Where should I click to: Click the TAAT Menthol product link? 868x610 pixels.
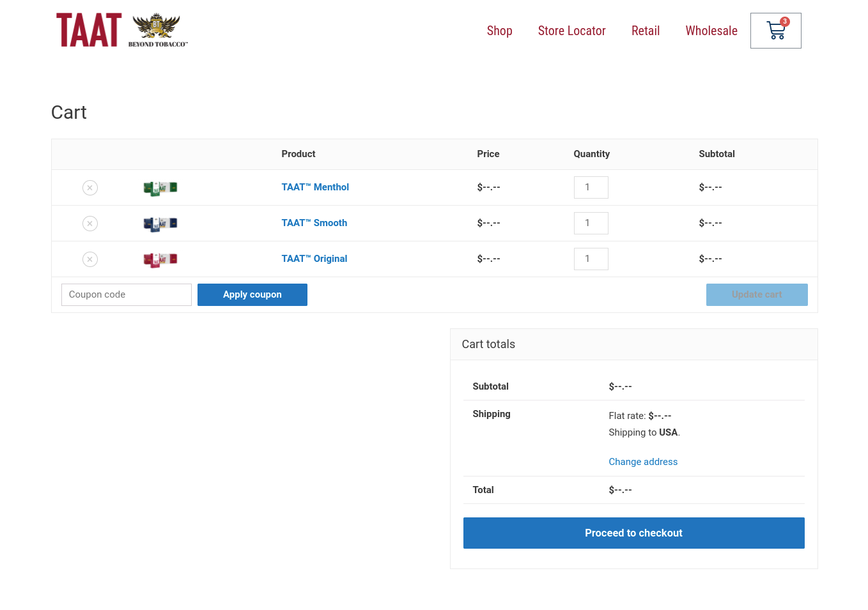point(315,187)
